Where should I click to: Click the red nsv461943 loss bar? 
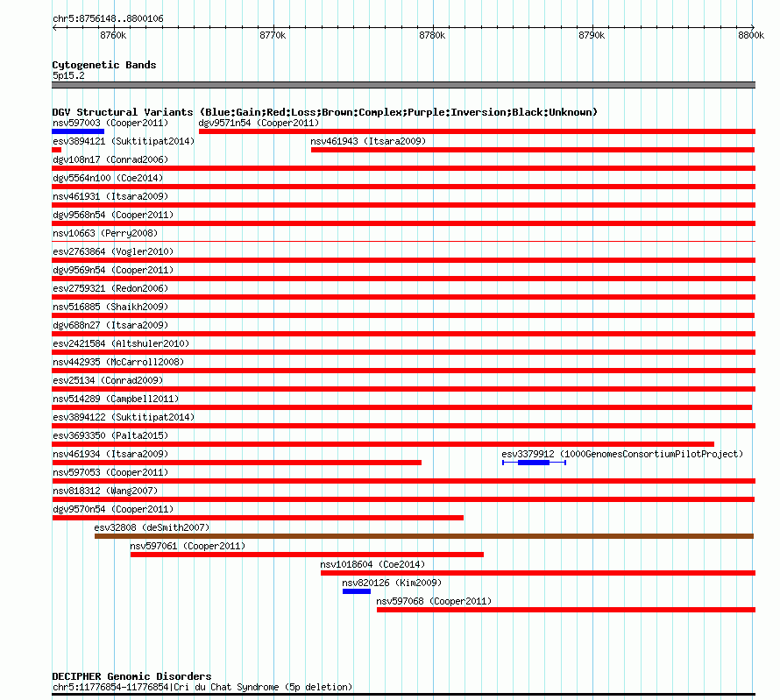tap(533, 150)
